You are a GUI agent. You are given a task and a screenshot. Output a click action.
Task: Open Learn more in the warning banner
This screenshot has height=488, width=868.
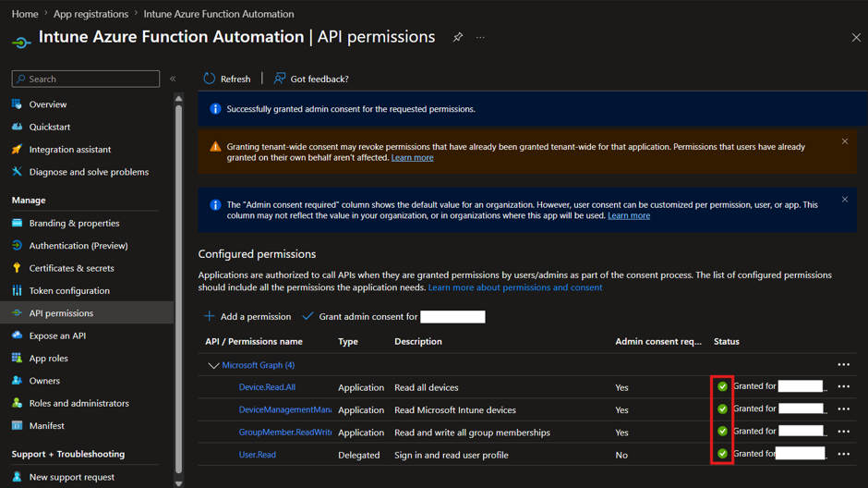pos(412,158)
